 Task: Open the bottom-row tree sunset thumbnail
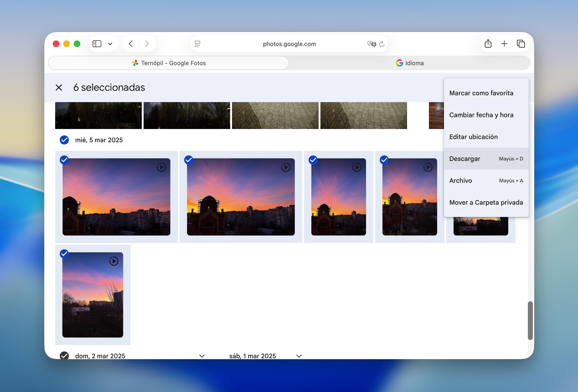click(x=93, y=295)
